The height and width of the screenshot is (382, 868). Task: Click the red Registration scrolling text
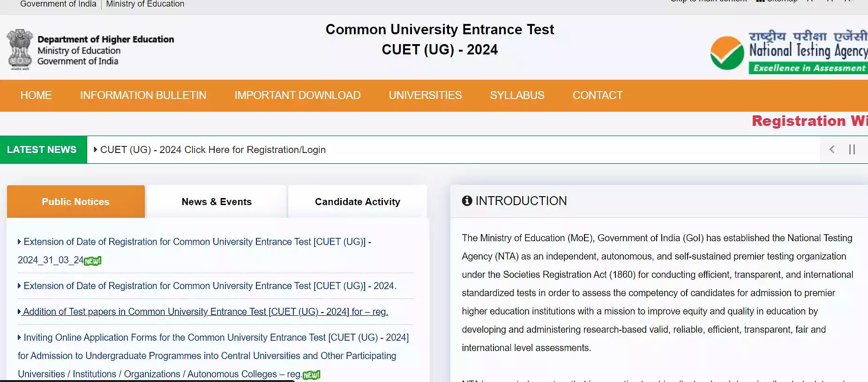click(x=810, y=121)
